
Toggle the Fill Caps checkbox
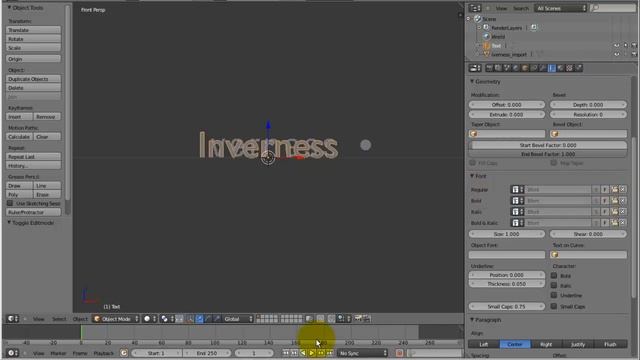click(x=473, y=163)
